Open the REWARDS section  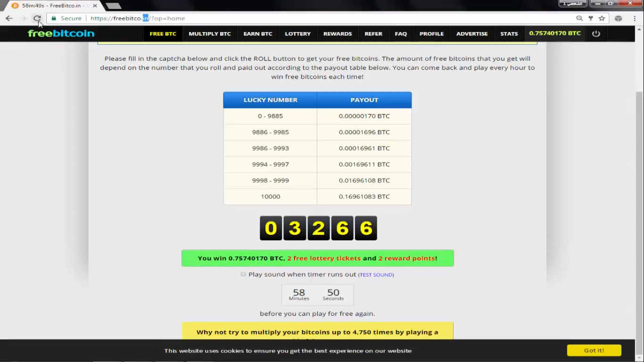[x=338, y=34]
